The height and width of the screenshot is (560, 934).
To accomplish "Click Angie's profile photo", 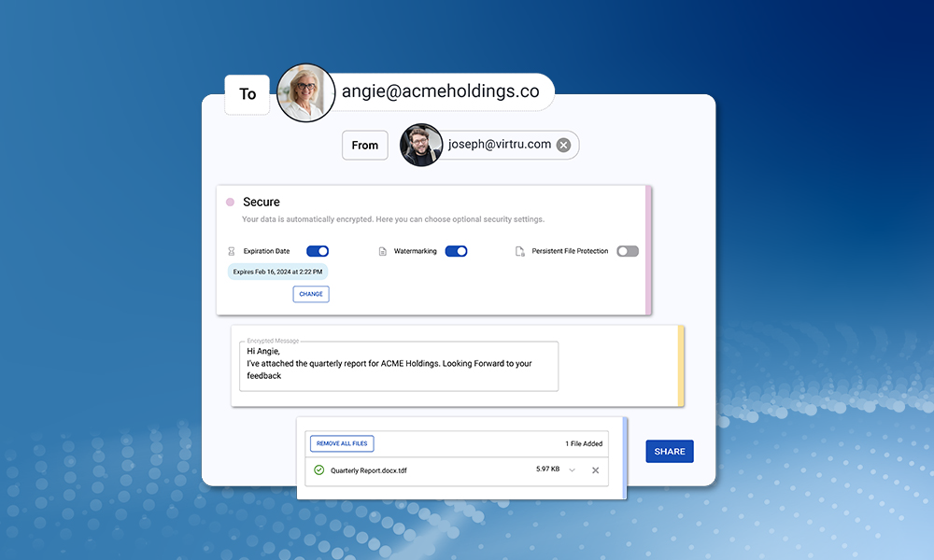I will point(305,92).
